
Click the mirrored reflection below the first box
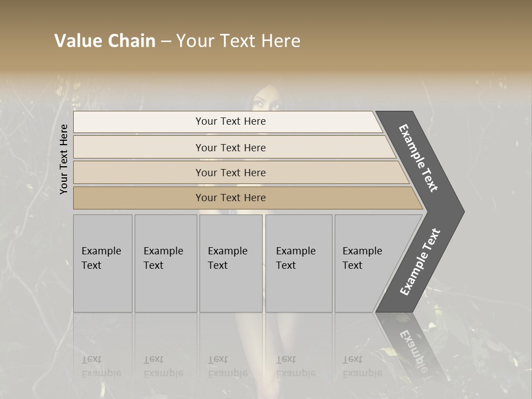click(x=103, y=366)
